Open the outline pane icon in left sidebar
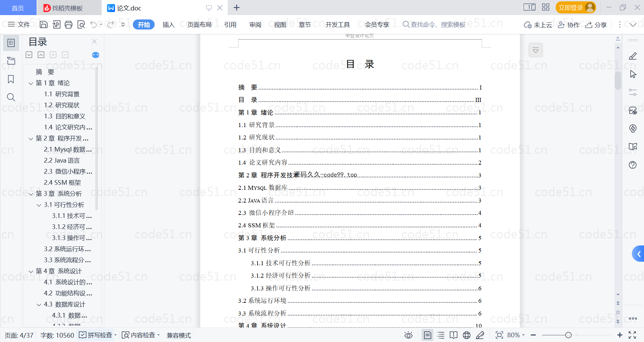The image size is (644, 342). [11, 43]
